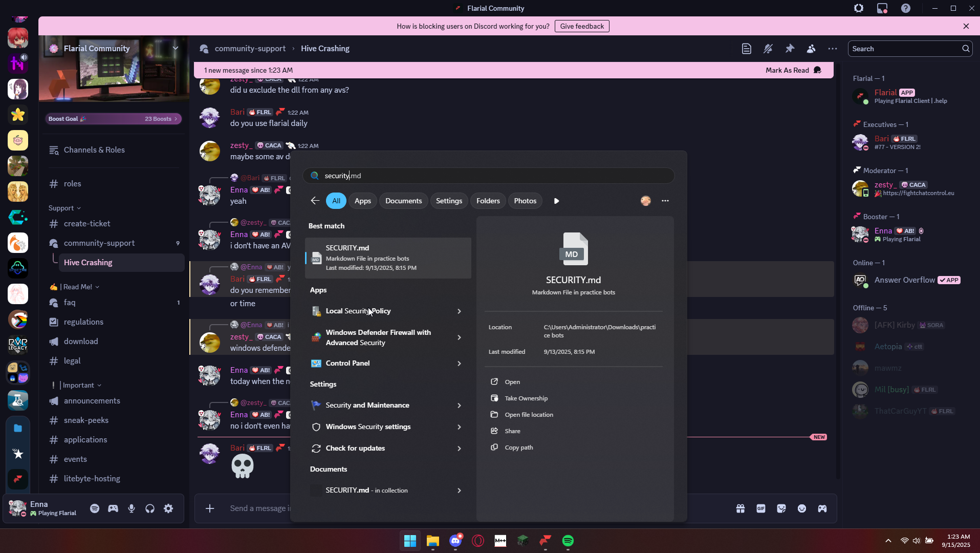This screenshot has width=980, height=553.
Task: Deafen with the headphones icon
Action: pyautogui.click(x=150, y=508)
